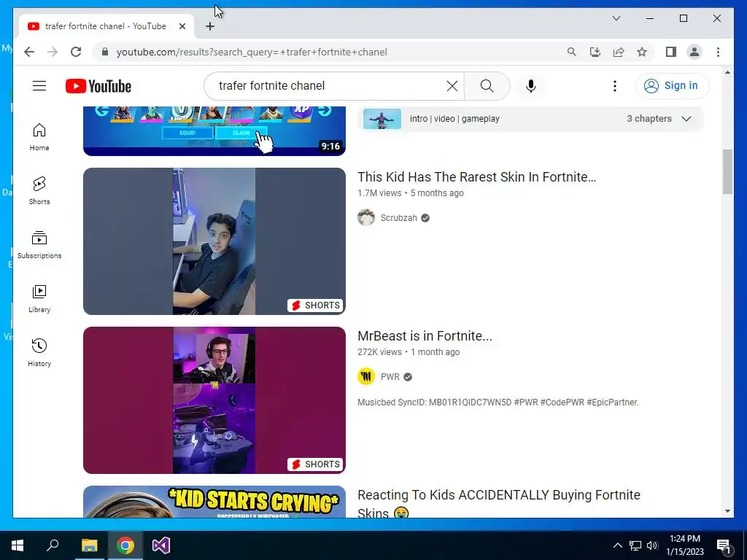Share this page icon in address bar
747x560 pixels.
click(x=619, y=52)
